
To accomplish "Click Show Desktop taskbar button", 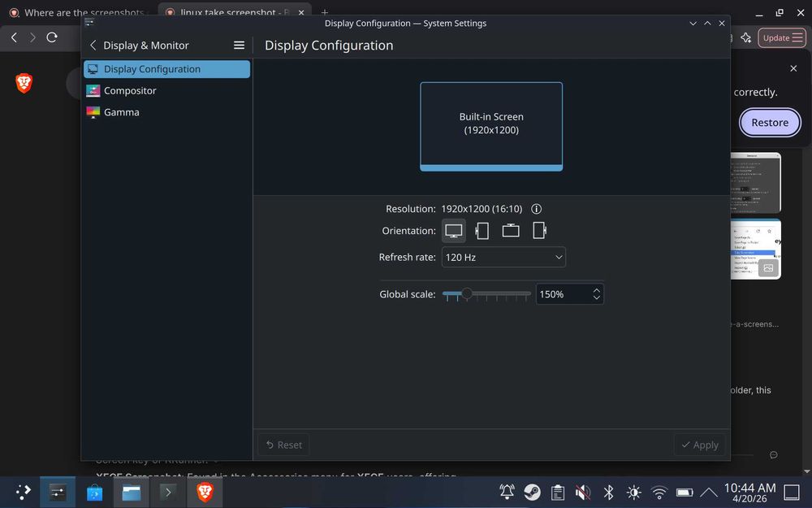I will [x=792, y=492].
